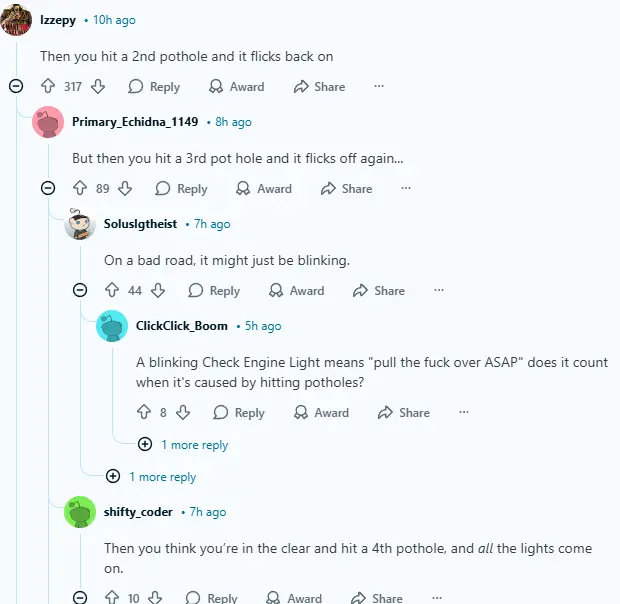Viewport: 620px width, 604px height.
Task: Award Primary_Echidna_1149's comment
Action: pyautogui.click(x=264, y=189)
